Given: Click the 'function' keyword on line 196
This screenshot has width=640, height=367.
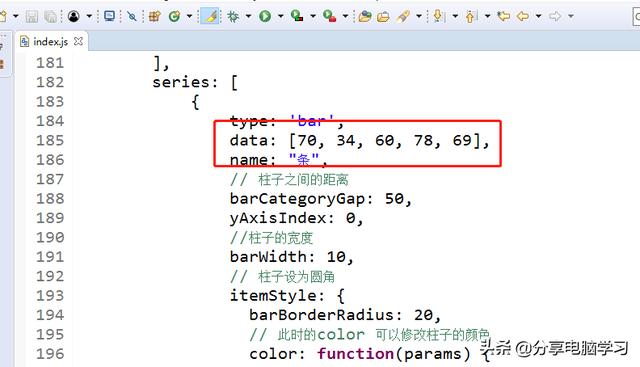Looking at the screenshot, I should [x=356, y=354].
